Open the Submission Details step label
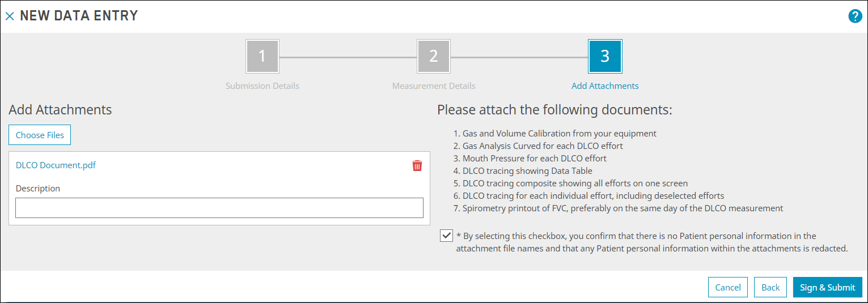The width and height of the screenshot is (868, 303). [x=262, y=86]
